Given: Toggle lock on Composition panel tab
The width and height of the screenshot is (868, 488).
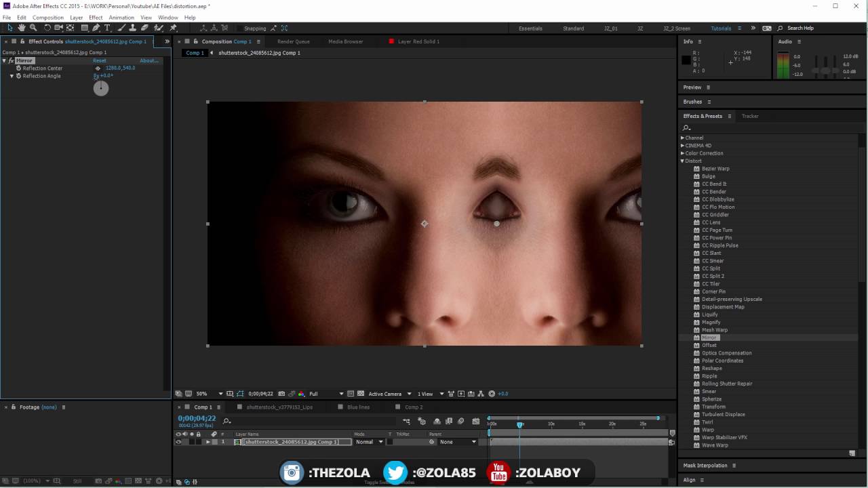Looking at the screenshot, I should 196,41.
